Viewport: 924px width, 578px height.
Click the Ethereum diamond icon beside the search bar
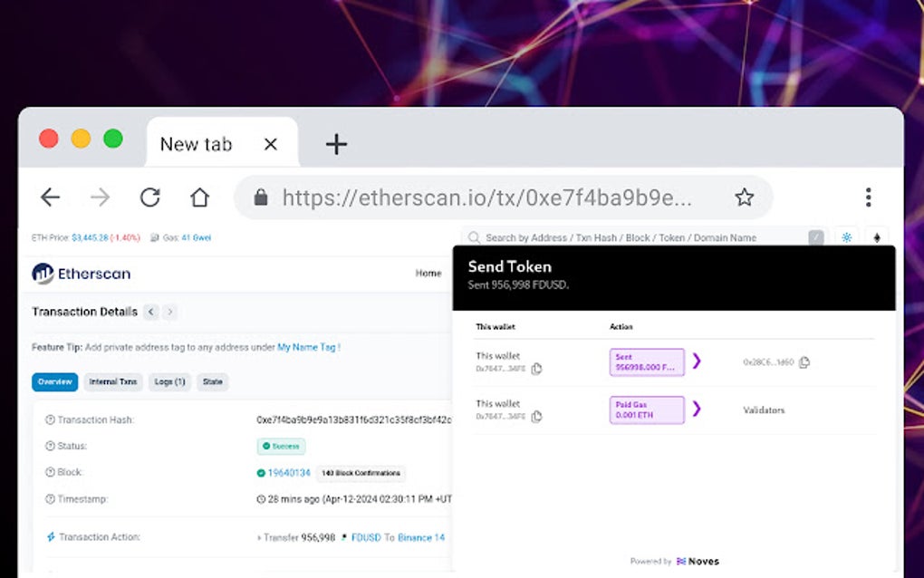[877, 237]
